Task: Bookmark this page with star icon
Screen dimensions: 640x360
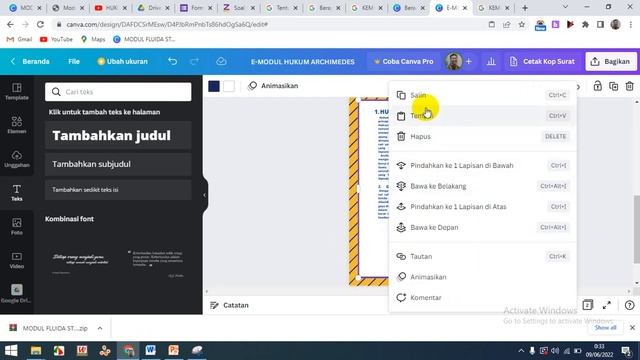Action: (x=522, y=24)
